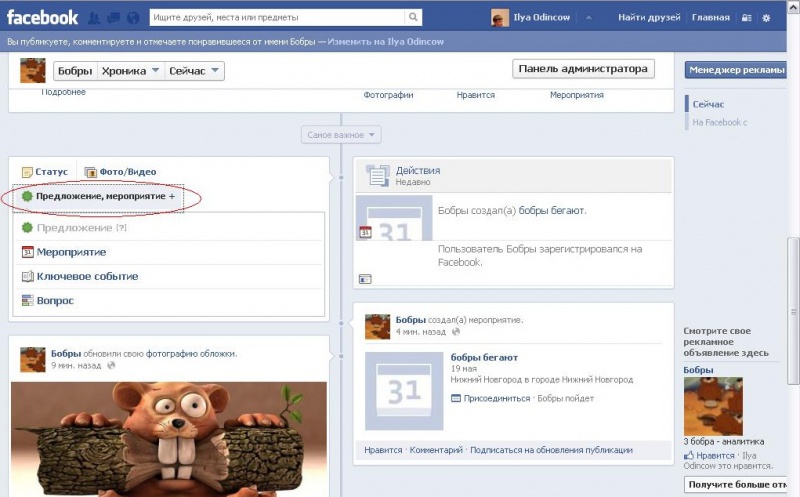
Task: Click the [?] help mark beside Предложение
Action: click(121, 228)
